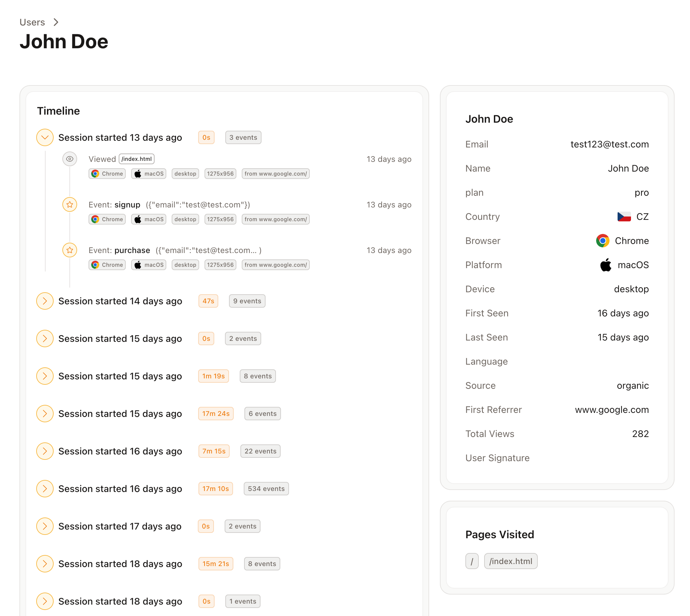Expand the session with 534 events

45,489
